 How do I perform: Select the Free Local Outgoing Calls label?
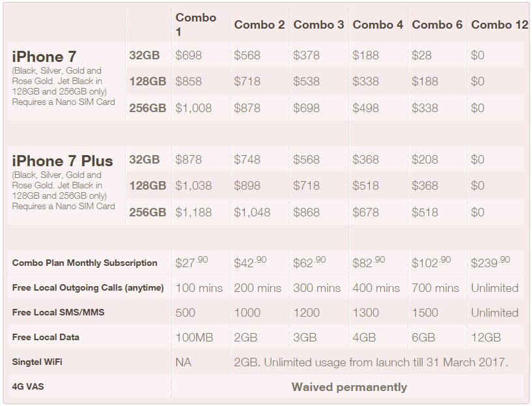[x=88, y=287]
